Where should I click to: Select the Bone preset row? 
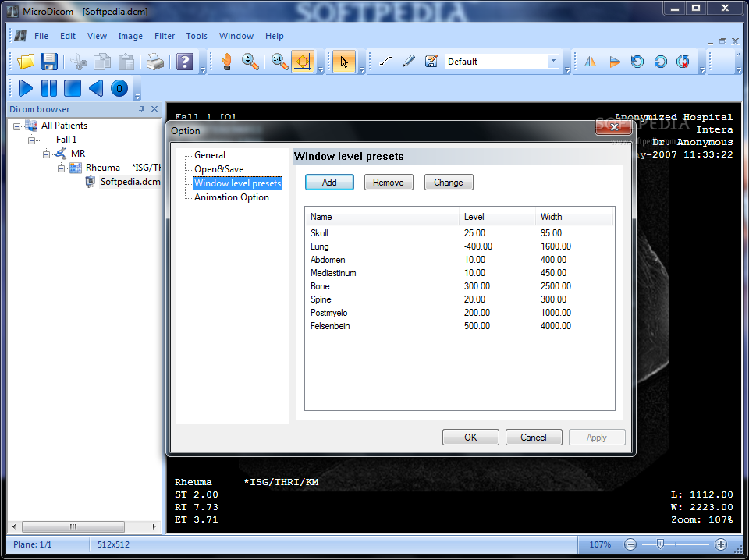pos(460,286)
